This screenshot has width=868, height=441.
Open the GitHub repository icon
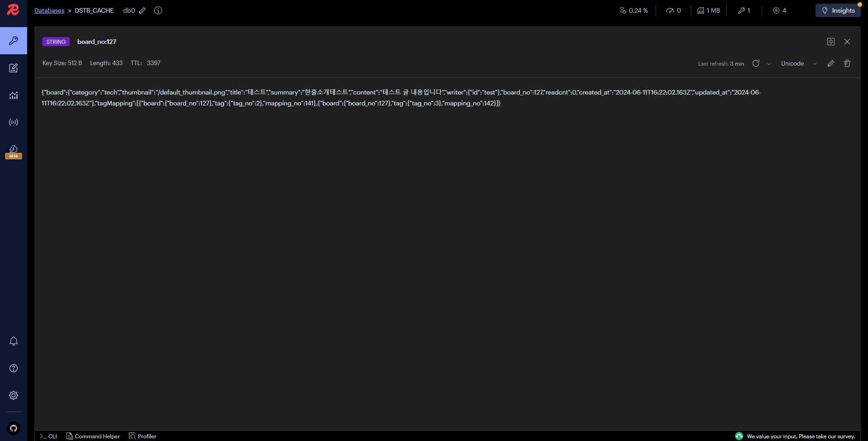(14, 428)
